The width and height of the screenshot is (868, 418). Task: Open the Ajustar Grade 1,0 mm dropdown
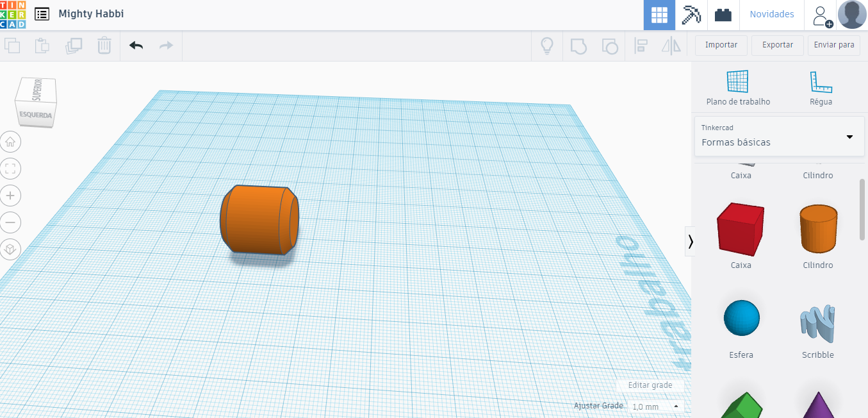(655, 406)
